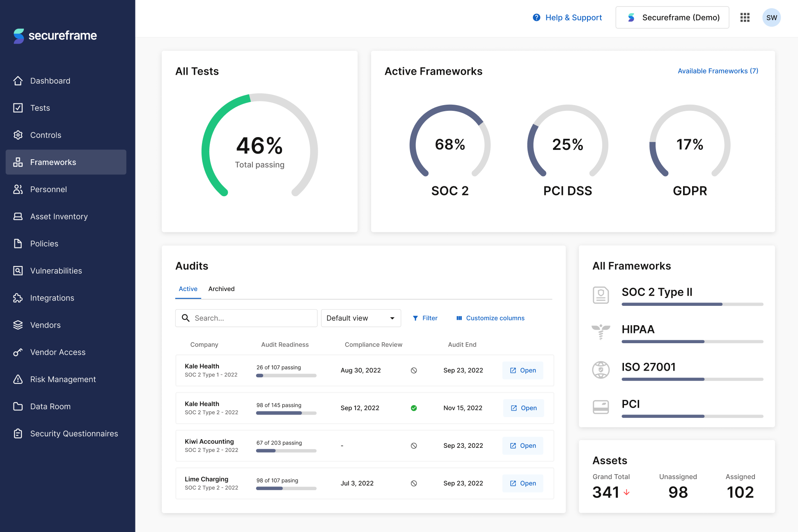798x532 pixels.
Task: Click the compliance status icon for Kiwi Accounting
Action: coord(414,446)
